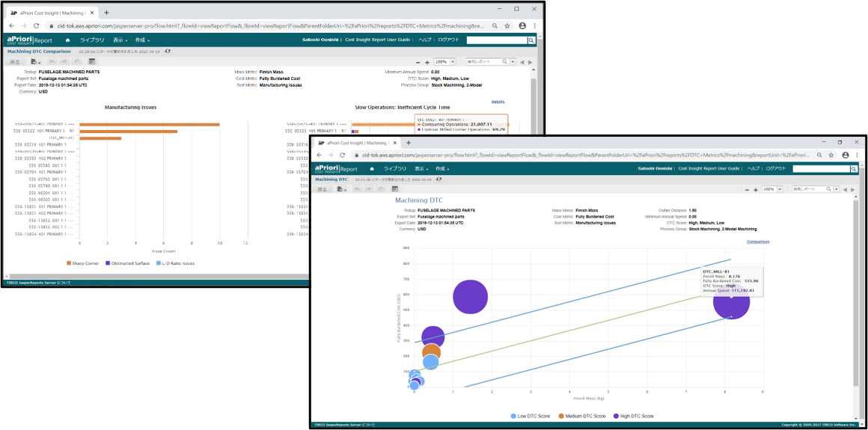Click the zoom in plus icon in front report
The image size is (868, 430).
coord(755,190)
